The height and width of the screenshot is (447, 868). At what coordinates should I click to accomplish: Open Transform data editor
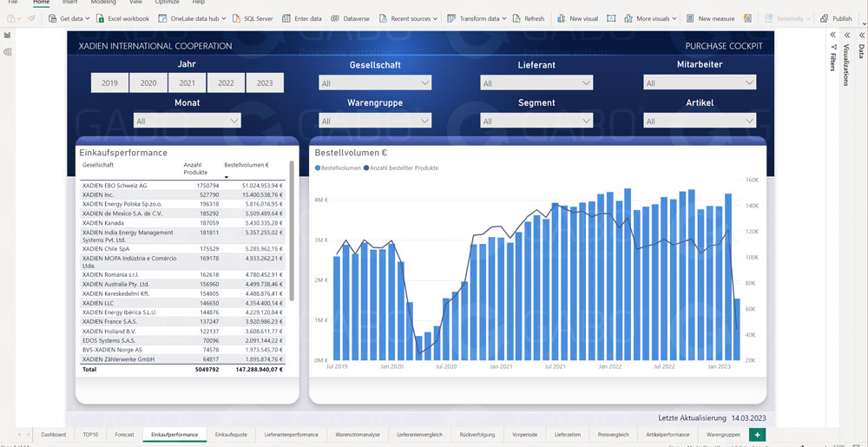click(477, 18)
